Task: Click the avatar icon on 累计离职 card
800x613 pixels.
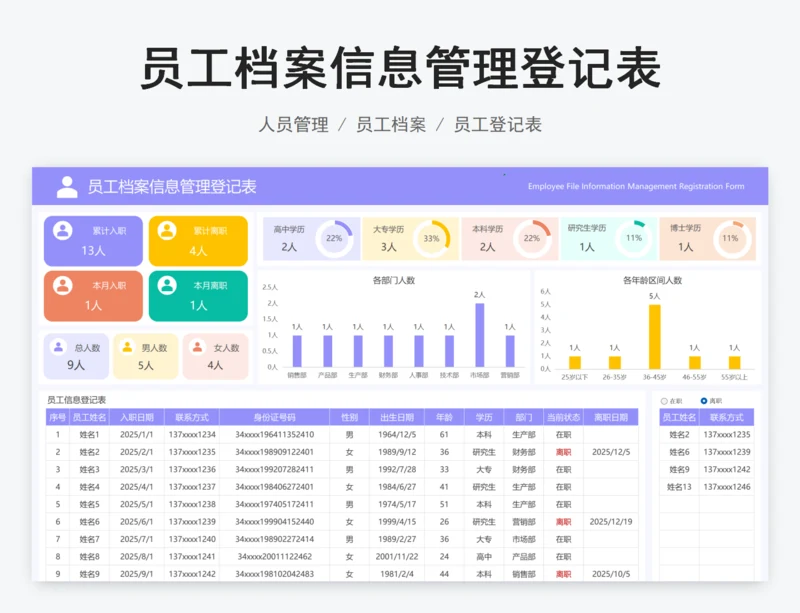Action: 167,230
